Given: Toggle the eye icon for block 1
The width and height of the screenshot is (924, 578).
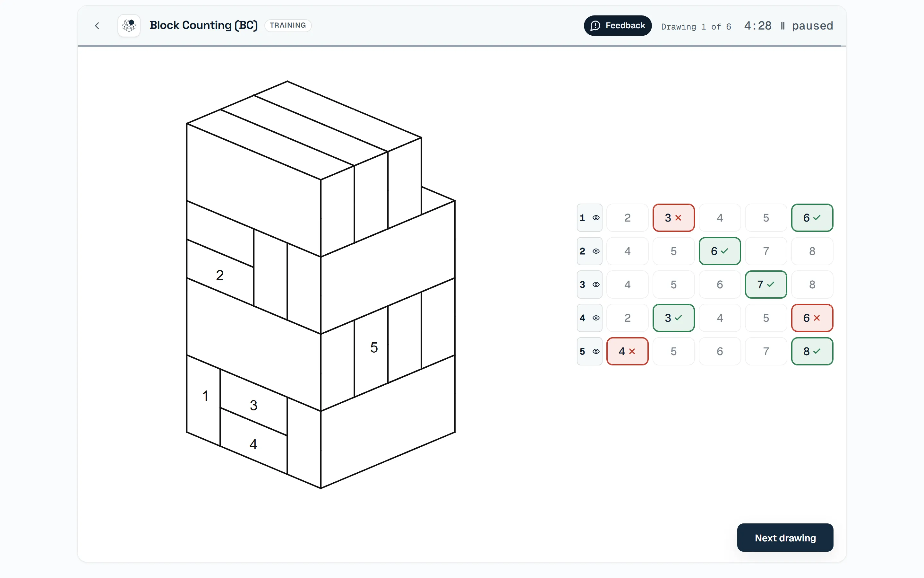Looking at the screenshot, I should click(x=596, y=218).
